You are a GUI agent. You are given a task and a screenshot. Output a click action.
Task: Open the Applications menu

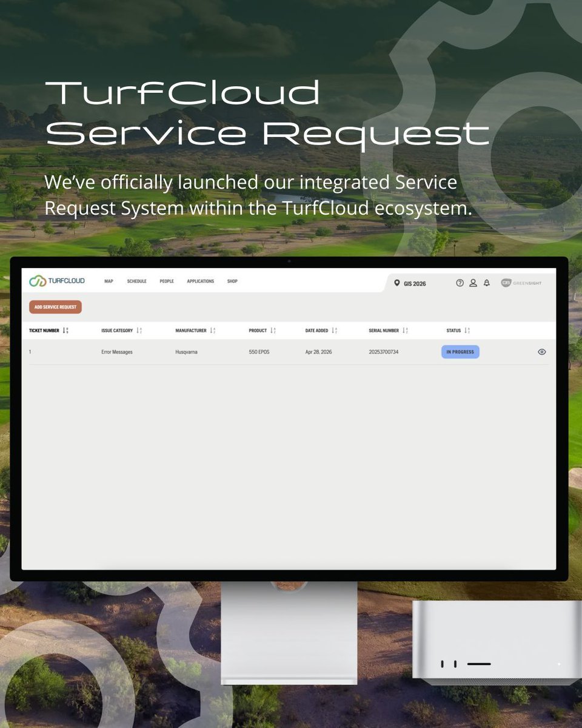(200, 281)
